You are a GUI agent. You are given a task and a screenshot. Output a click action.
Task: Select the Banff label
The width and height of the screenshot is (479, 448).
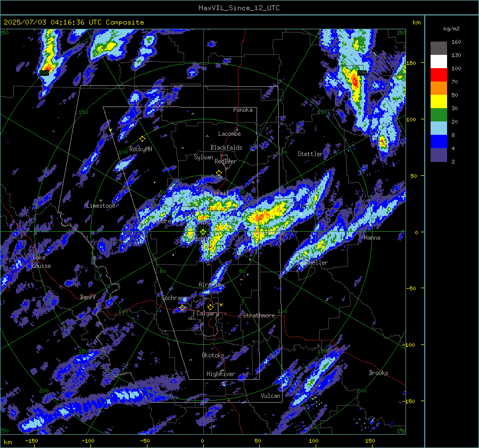point(88,297)
